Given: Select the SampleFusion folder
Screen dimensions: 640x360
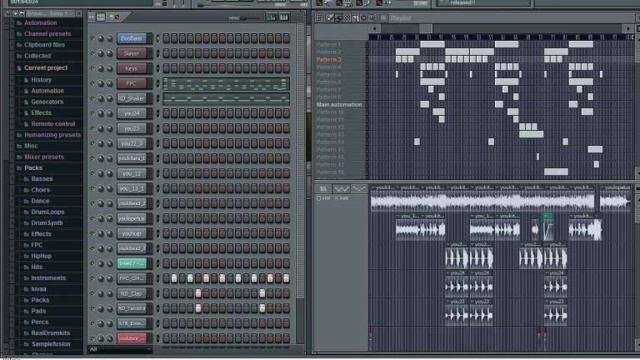Looking at the screenshot, I should point(51,344).
